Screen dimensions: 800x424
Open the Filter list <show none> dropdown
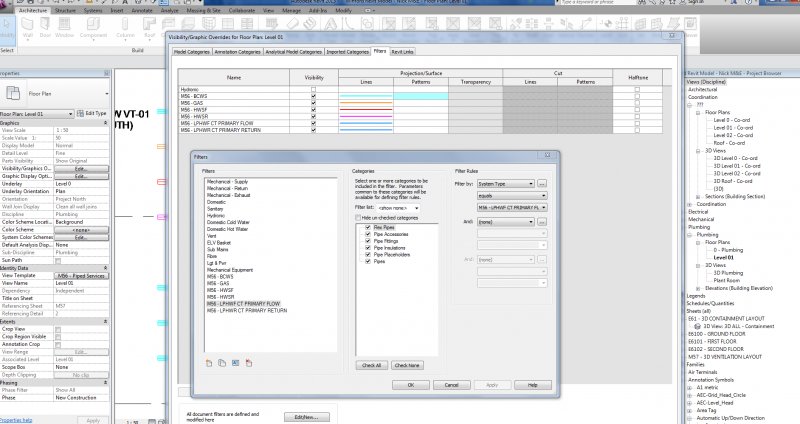(398, 208)
